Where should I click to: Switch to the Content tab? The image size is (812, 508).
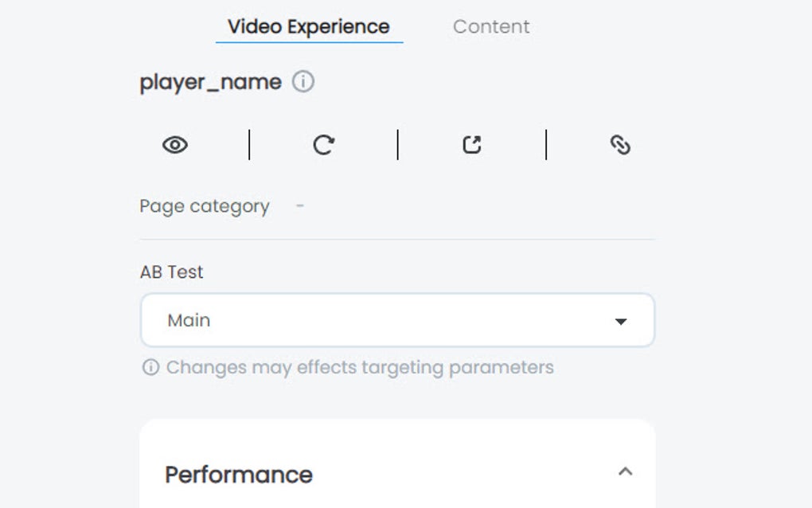pos(491,26)
